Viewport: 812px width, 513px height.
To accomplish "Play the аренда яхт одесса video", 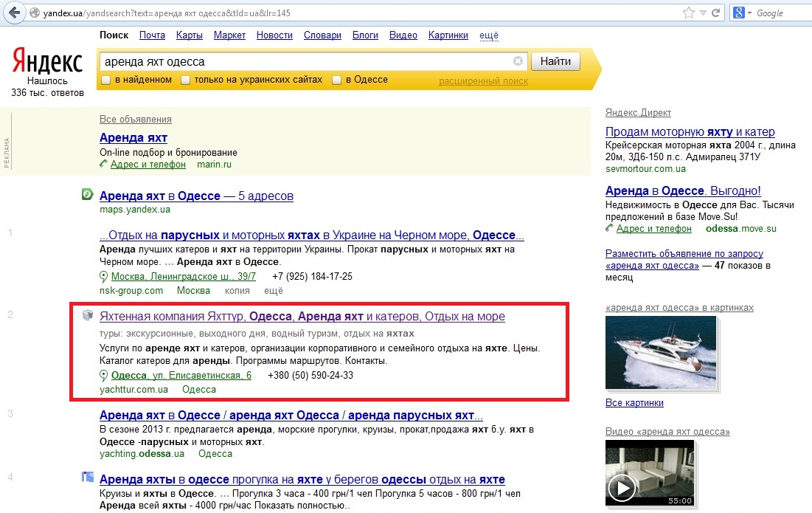I will (622, 488).
